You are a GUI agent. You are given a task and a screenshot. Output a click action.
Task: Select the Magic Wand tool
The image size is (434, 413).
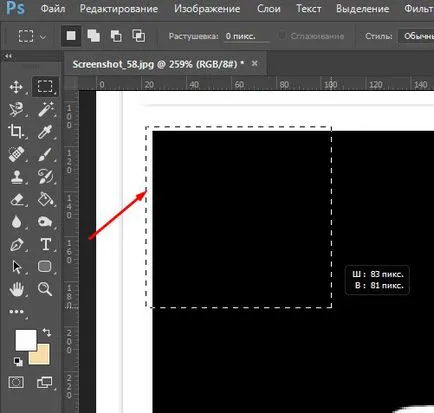pos(45,109)
